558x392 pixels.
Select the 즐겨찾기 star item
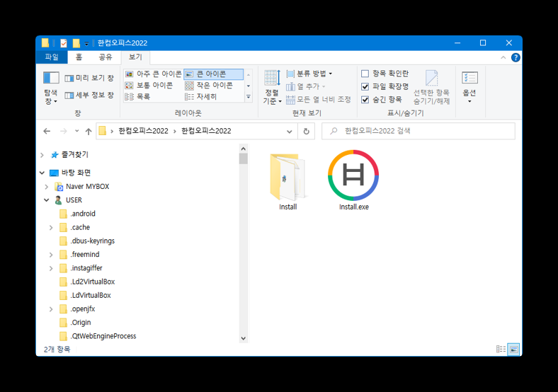coord(69,155)
